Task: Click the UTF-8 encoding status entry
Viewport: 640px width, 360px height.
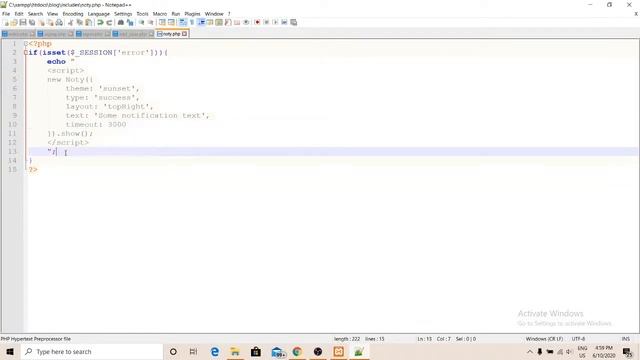Action: pos(578,339)
